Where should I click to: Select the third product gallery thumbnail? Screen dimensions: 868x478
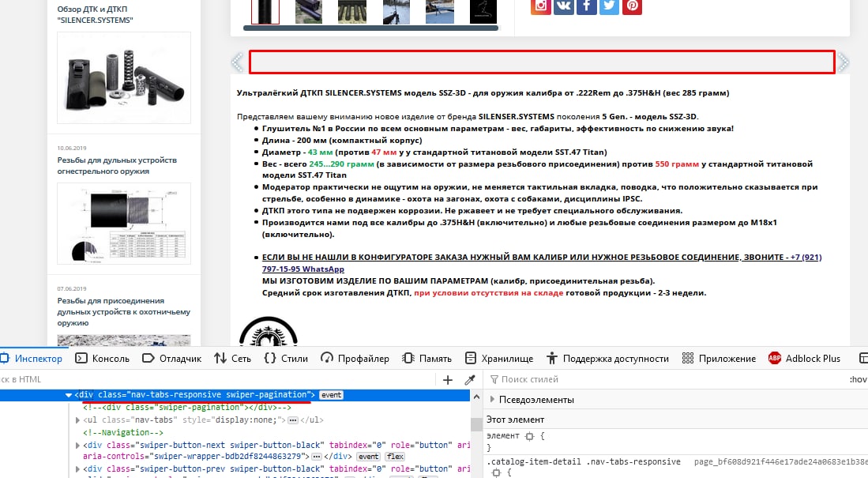point(352,12)
